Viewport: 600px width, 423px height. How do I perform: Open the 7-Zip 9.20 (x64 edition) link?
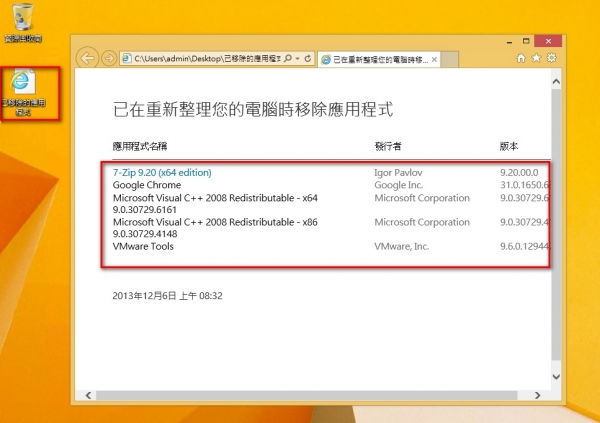point(162,173)
